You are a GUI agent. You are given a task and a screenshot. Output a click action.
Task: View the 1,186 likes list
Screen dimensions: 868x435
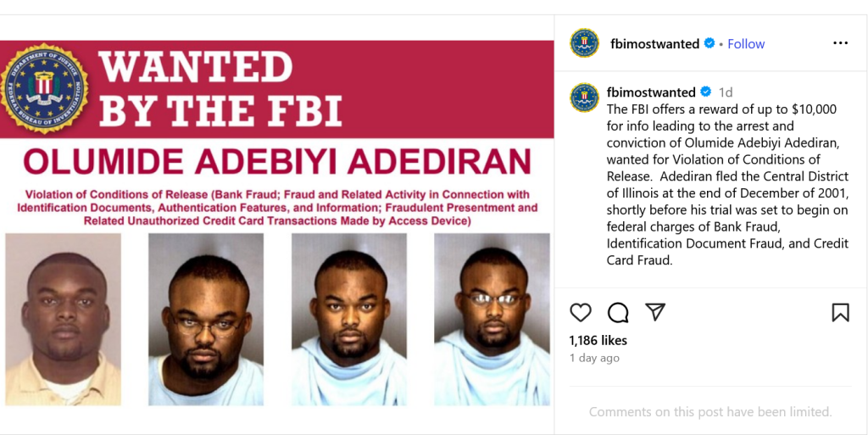point(598,340)
